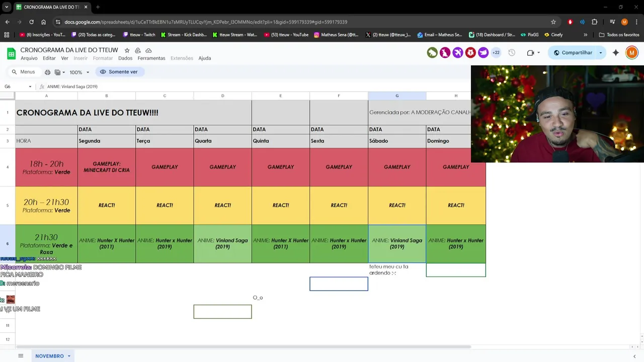Viewport: 644px width, 362px height.
Task: Select Segunda Hunter X Hunter (2011) cell
Action: [107, 244]
